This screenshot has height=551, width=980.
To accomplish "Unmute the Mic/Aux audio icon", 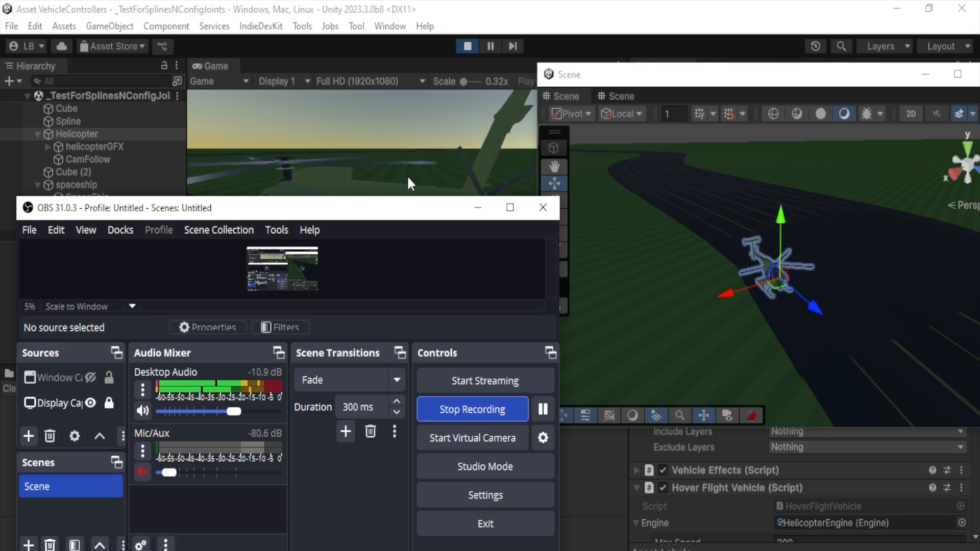I will (142, 472).
